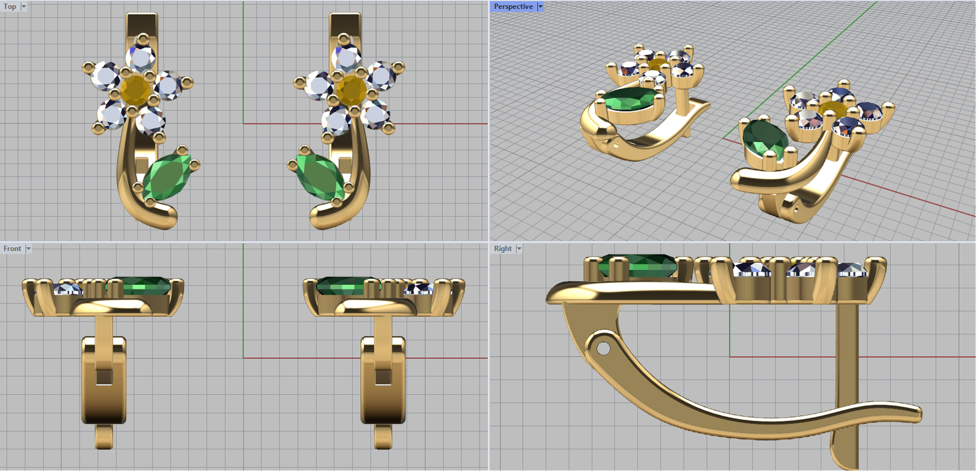Expand the Right viewport dropdown arrow
Image resolution: width=980 pixels, height=473 pixels.
519,249
